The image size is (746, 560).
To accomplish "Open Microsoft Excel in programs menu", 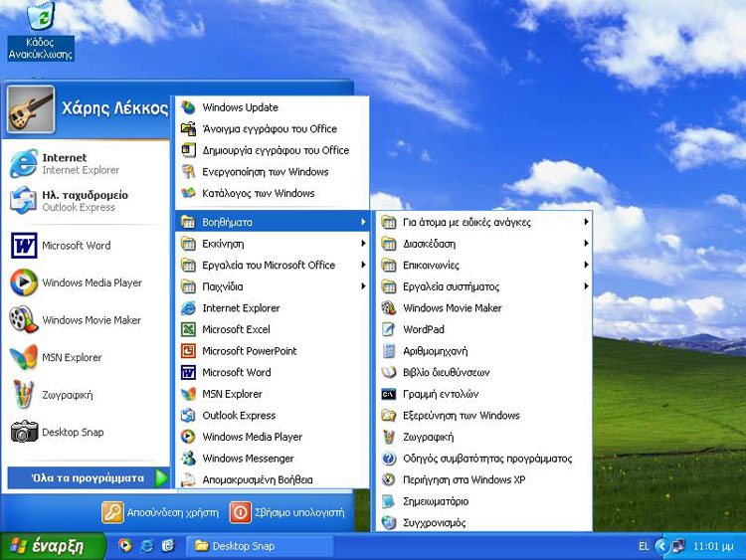I will [x=273, y=329].
